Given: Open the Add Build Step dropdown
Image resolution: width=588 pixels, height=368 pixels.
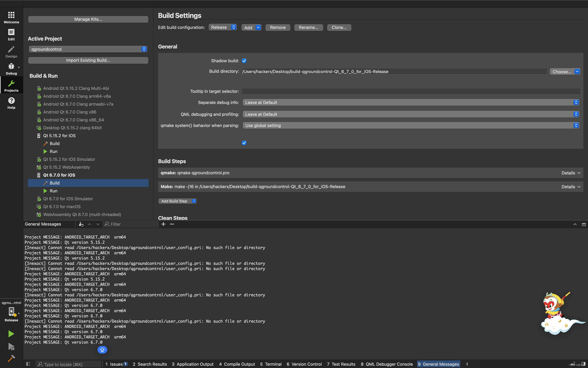Looking at the screenshot, I should [x=177, y=201].
